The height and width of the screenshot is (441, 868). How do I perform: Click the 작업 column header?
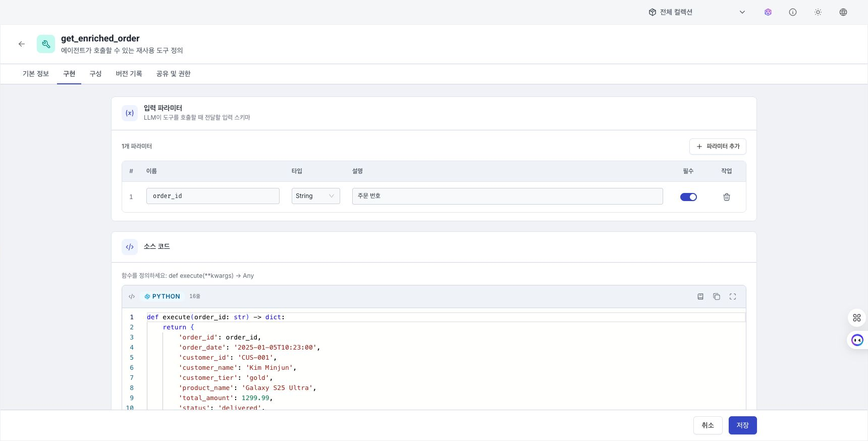pyautogui.click(x=726, y=171)
